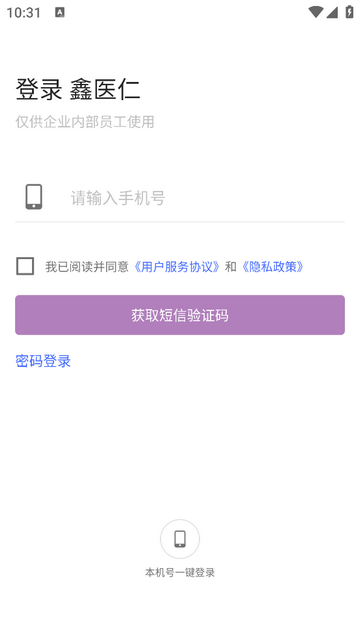
Task: Tap the circular one-tap login phone icon
Action: 180,539
